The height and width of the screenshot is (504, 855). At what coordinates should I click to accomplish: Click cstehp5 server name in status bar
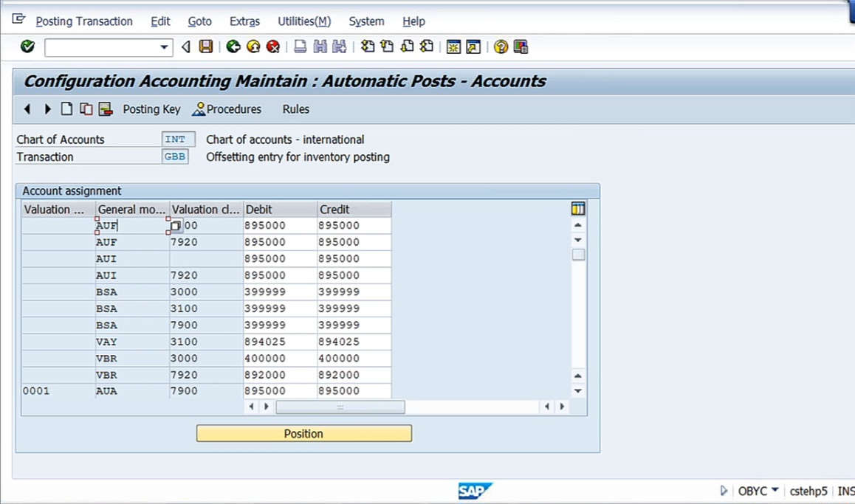pos(808,491)
